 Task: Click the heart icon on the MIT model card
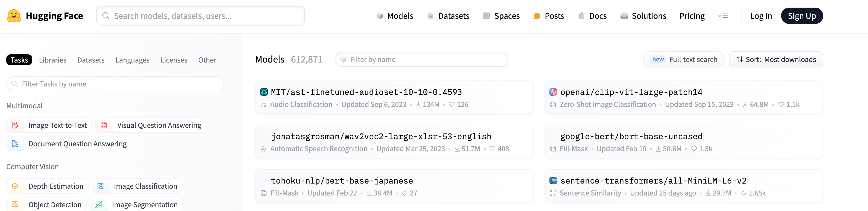[x=452, y=105]
